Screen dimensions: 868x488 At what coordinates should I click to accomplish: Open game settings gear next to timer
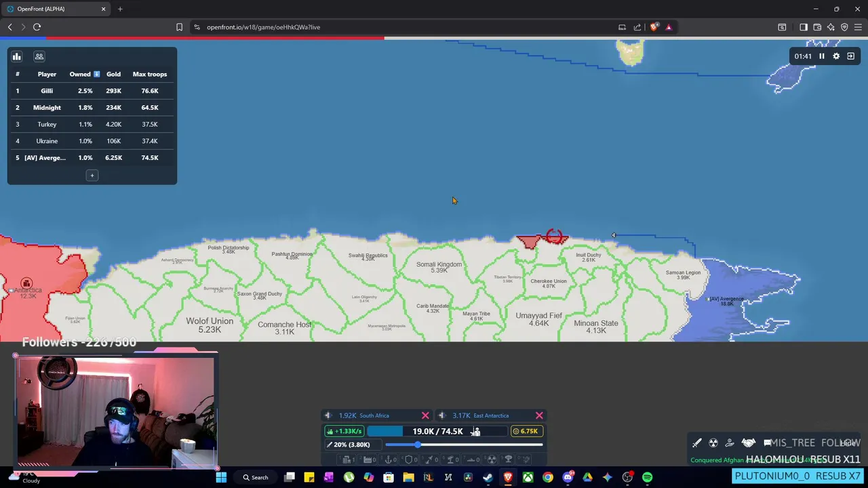[x=836, y=56]
